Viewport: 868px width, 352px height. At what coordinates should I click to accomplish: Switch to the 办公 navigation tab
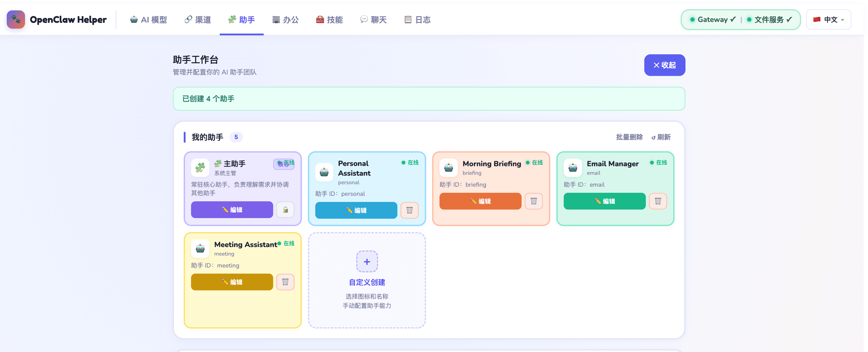coord(285,20)
